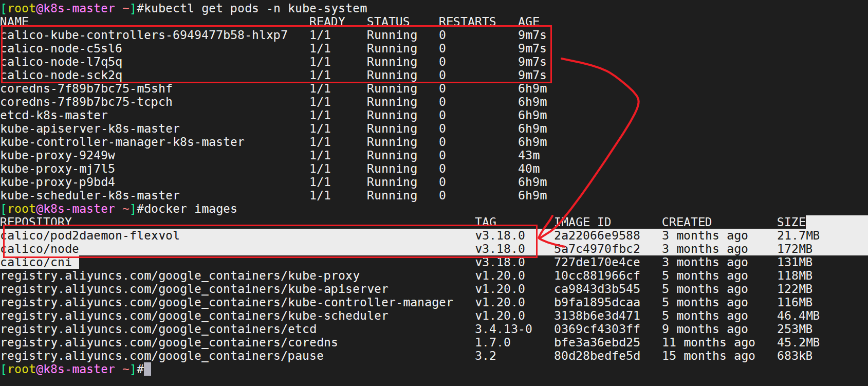Click the kubectl get pods command text
The width and height of the screenshot is (868, 386).
(256, 8)
